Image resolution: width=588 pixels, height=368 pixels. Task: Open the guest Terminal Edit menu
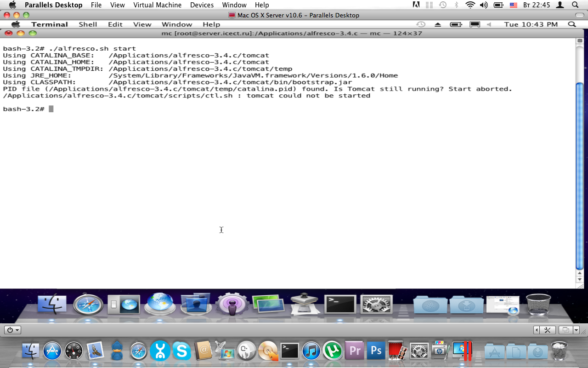pyautogui.click(x=115, y=24)
